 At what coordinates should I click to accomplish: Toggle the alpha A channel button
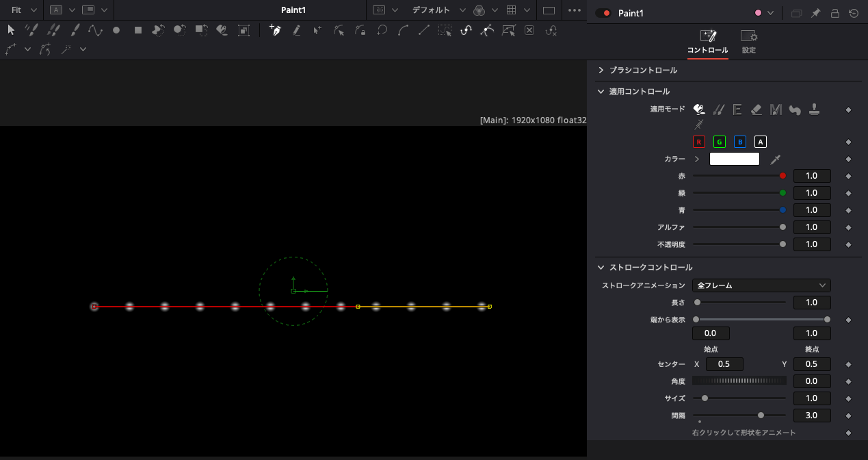[x=761, y=142]
